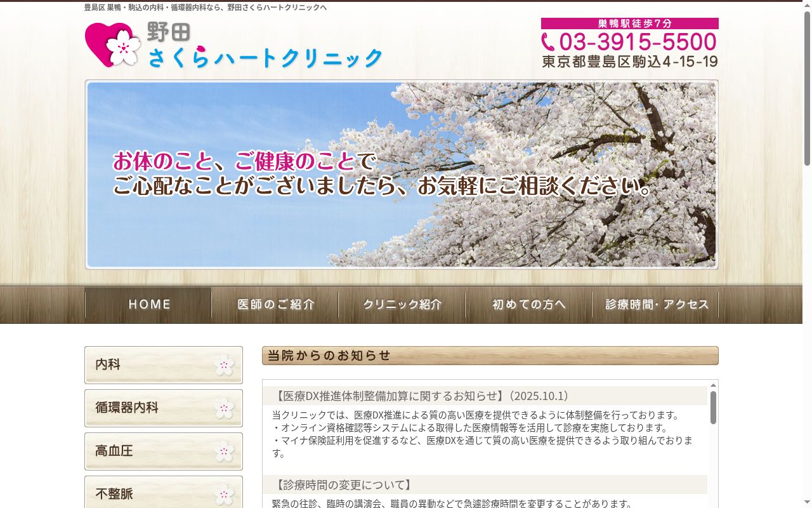Click the cherry blossom hero banner image
This screenshot has width=812, height=508.
(x=402, y=175)
